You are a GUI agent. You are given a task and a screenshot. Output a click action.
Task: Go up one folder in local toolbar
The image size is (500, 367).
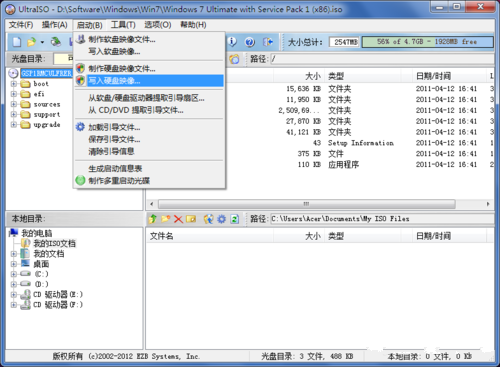(x=153, y=219)
